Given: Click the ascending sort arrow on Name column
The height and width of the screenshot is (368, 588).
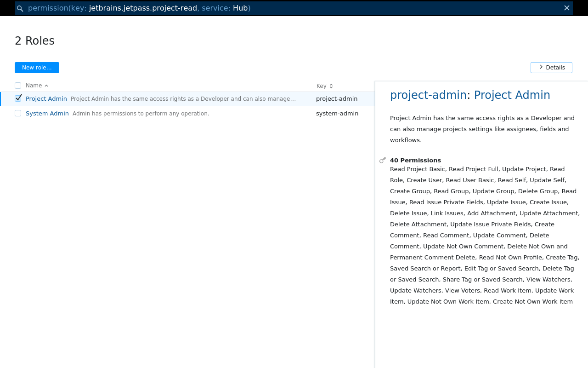Looking at the screenshot, I should click(46, 85).
